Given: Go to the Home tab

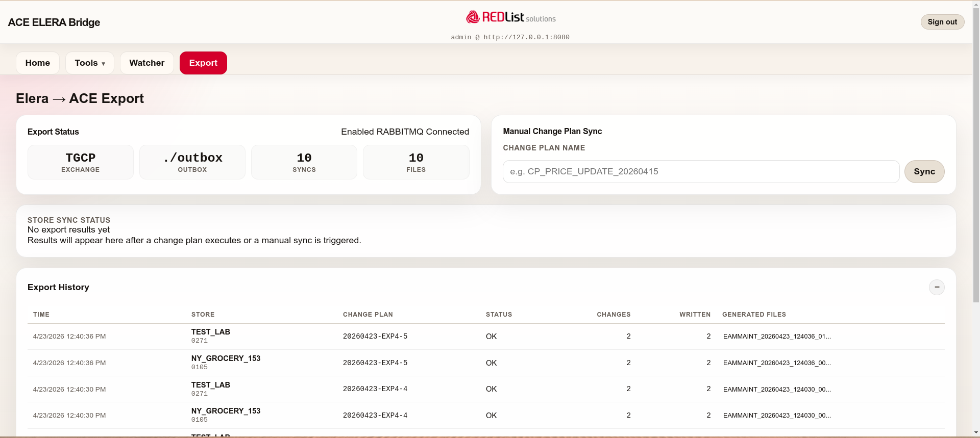Looking at the screenshot, I should [38, 63].
